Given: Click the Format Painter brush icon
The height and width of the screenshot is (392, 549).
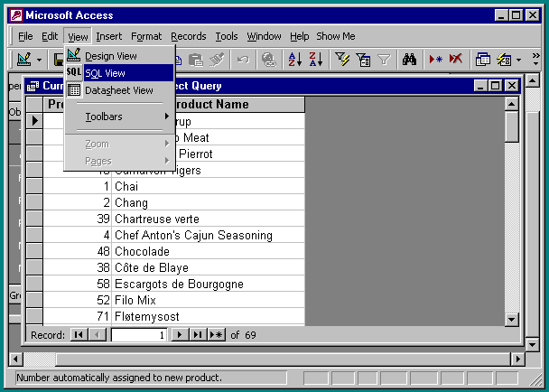Looking at the screenshot, I should 217,60.
